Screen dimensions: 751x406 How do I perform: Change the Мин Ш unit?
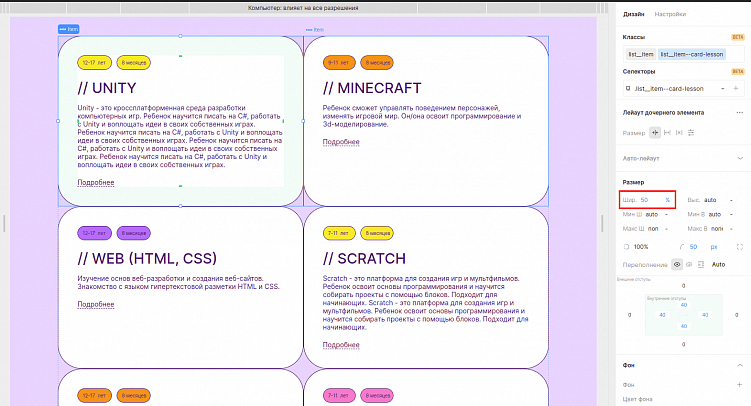point(666,214)
